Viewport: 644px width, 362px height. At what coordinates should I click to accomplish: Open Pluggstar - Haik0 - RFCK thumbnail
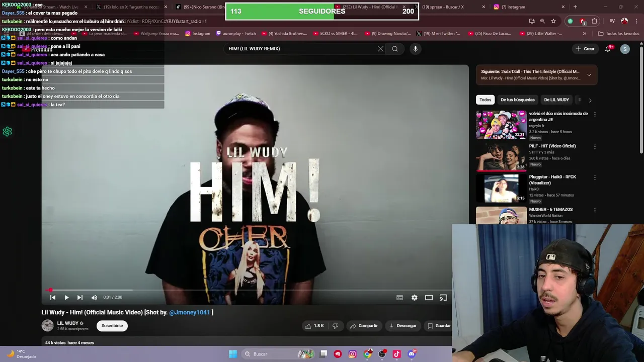501,188
